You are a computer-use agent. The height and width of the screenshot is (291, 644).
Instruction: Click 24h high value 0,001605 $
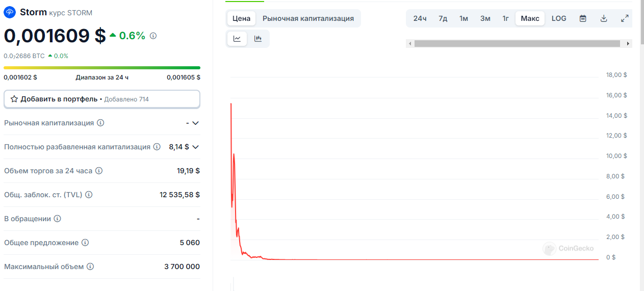[x=184, y=77]
